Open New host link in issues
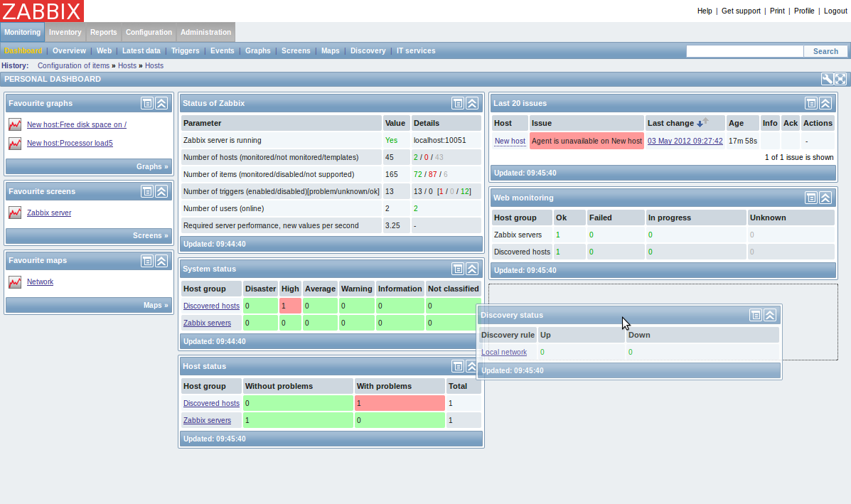 click(x=510, y=141)
